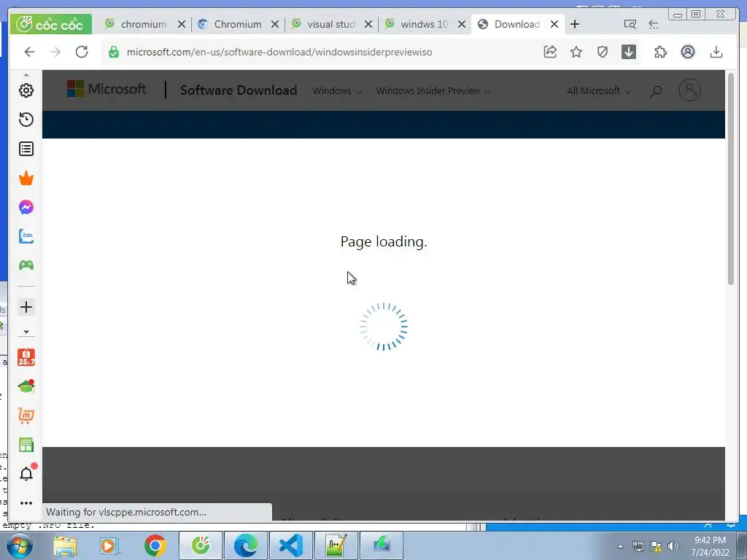The height and width of the screenshot is (560, 747).
Task: Open the orange shopping cart icon
Action: coord(26,416)
